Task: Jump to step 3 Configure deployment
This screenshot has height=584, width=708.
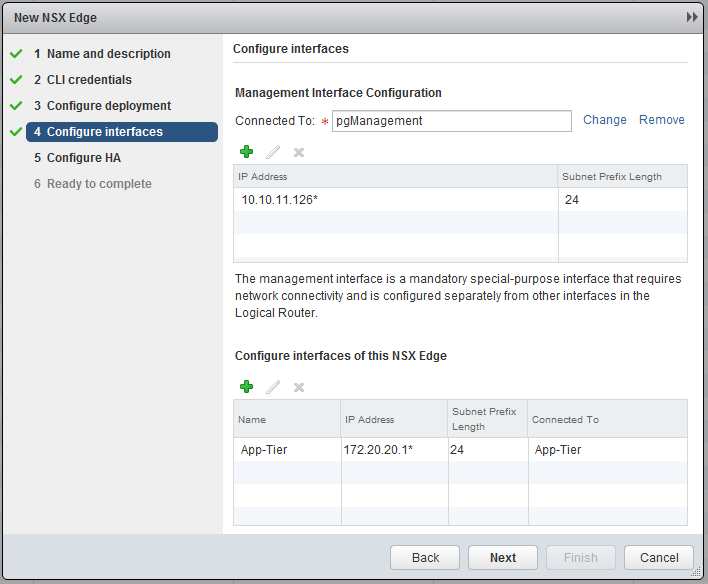Action: click(108, 106)
